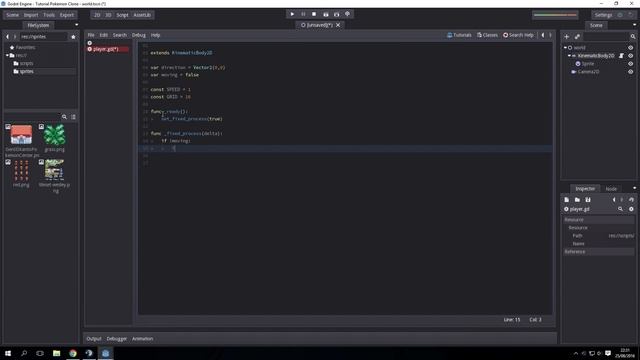Close the unsaved scene tab
This screenshot has width=640, height=360.
tap(338, 25)
